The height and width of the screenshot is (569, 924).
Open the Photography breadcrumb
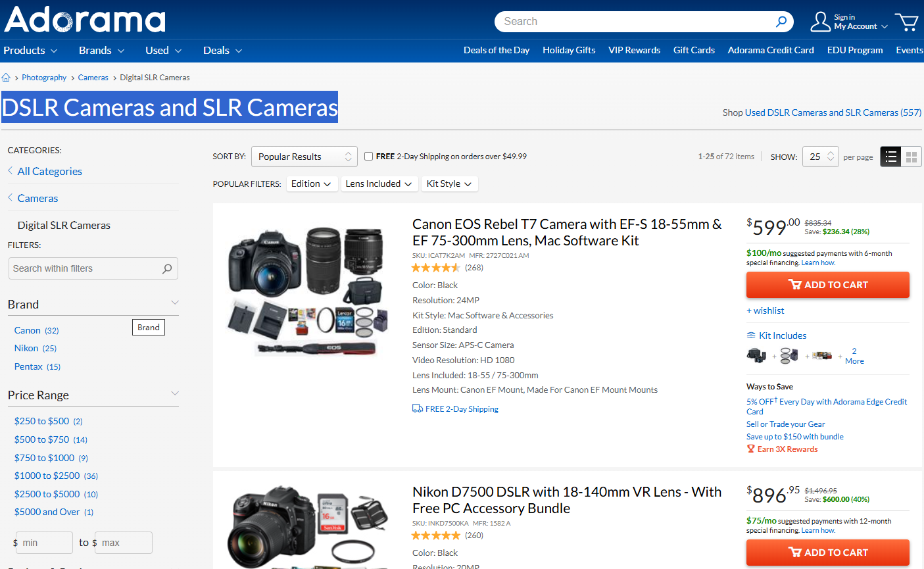click(44, 78)
